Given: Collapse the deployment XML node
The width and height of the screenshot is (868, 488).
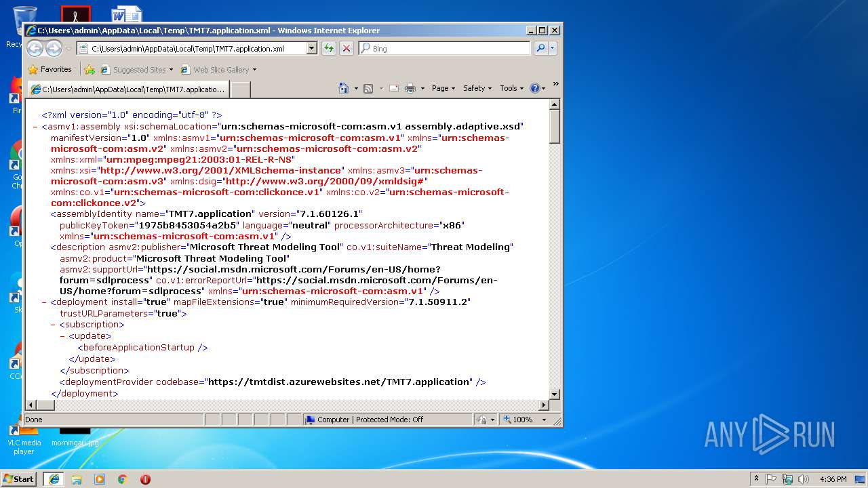Looking at the screenshot, I should [x=44, y=302].
